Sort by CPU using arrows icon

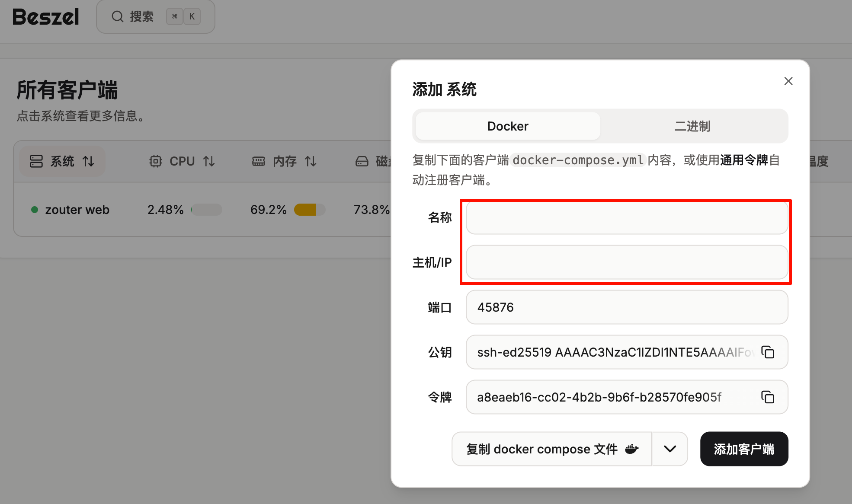209,161
